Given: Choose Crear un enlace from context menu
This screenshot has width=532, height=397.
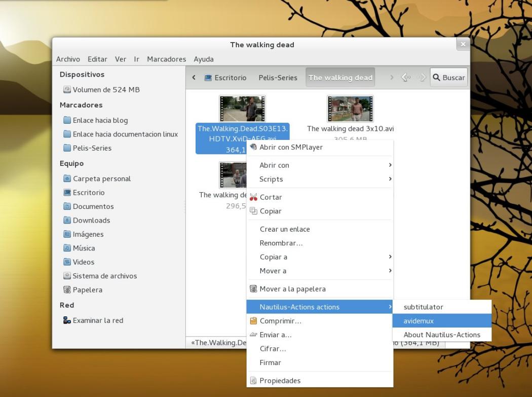Looking at the screenshot, I should (x=320, y=229).
